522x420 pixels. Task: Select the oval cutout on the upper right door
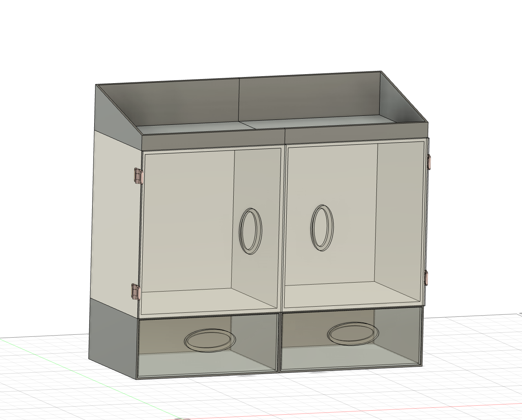322,228
